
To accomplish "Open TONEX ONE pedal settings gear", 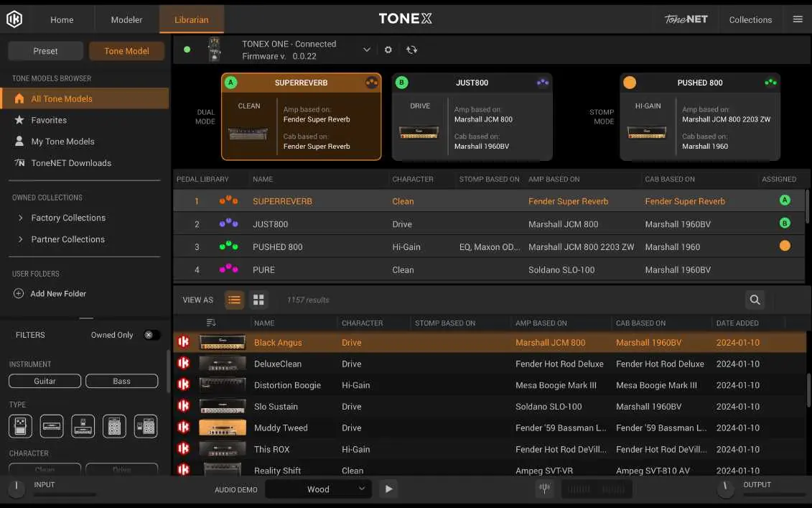I will click(x=388, y=50).
